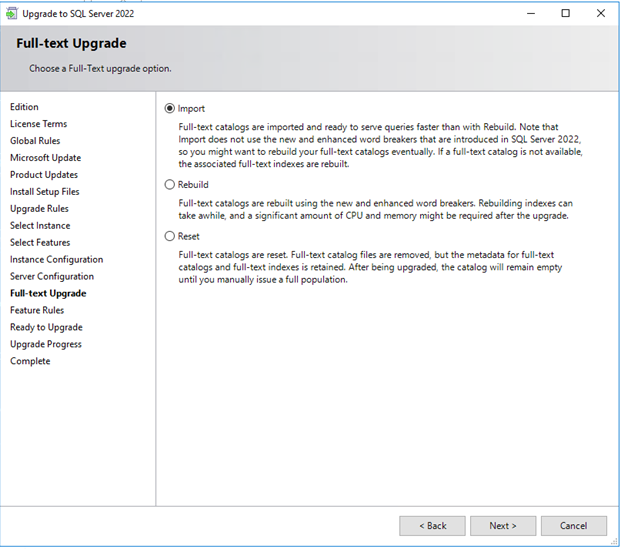Go back with the Back button

coord(432,526)
